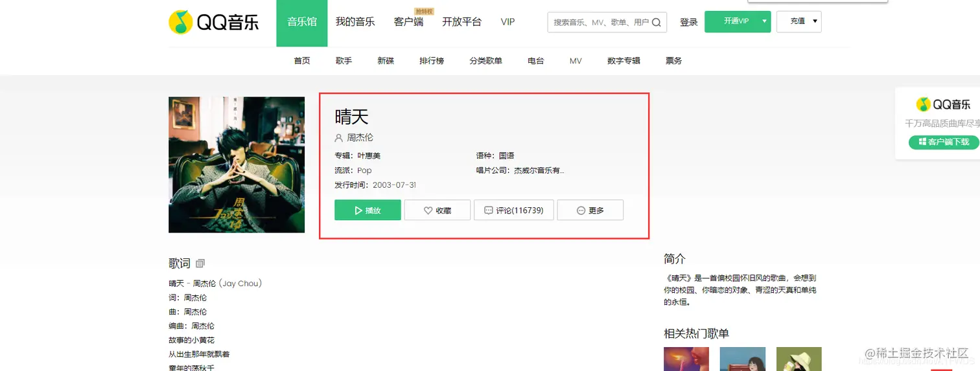Click the 歌词 heading
Viewport: 980px width, 371px height.
(180, 264)
